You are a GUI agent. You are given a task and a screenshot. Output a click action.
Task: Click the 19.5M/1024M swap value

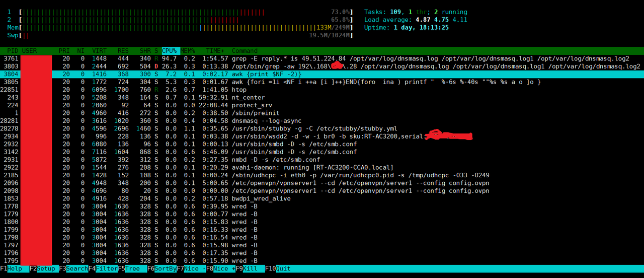click(330, 35)
